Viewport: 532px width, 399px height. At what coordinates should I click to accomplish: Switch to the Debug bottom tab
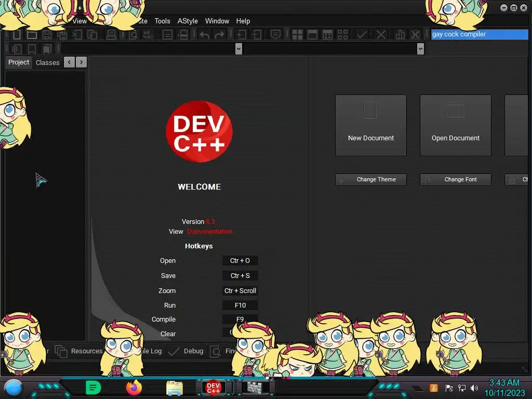[x=186, y=351]
